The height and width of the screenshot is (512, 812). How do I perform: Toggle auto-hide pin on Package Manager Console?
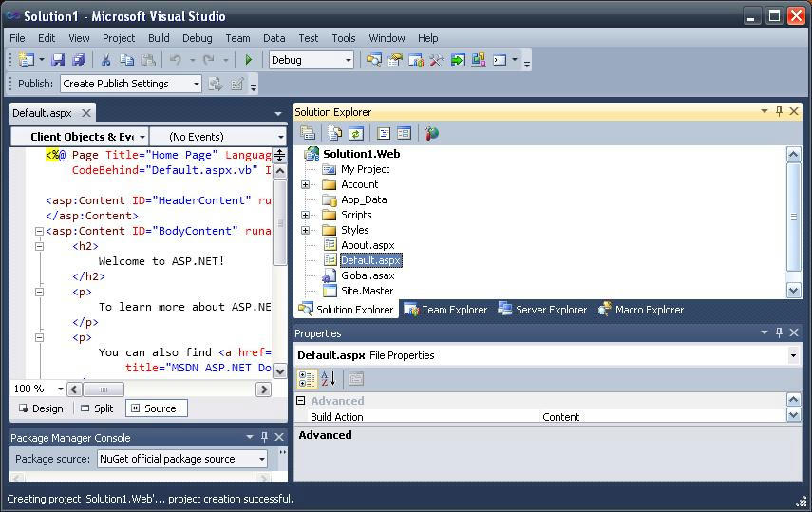point(264,437)
